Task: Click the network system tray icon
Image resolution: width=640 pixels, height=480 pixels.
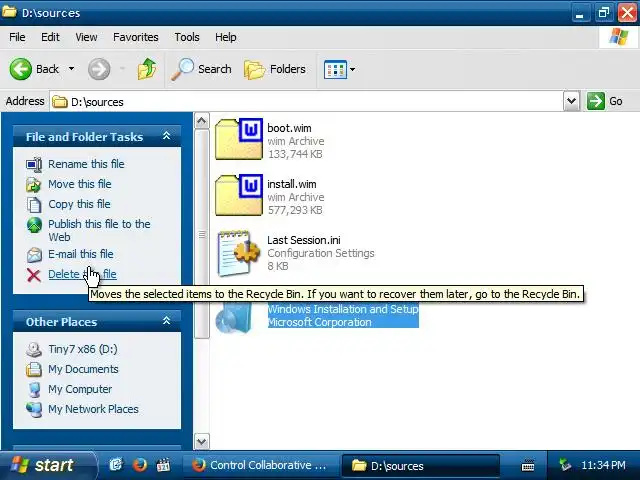Action: pyautogui.click(x=565, y=465)
